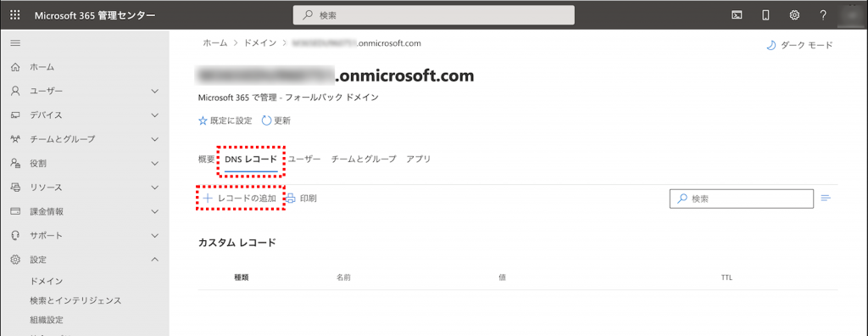Set domain as default with 既定に設定
Screen dimensions: 868x336
pyautogui.click(x=225, y=120)
